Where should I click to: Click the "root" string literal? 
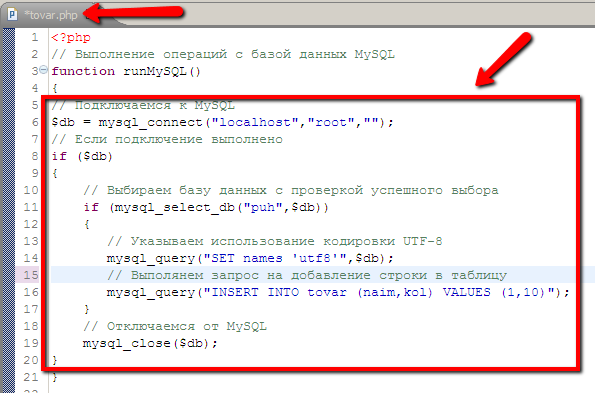331,122
